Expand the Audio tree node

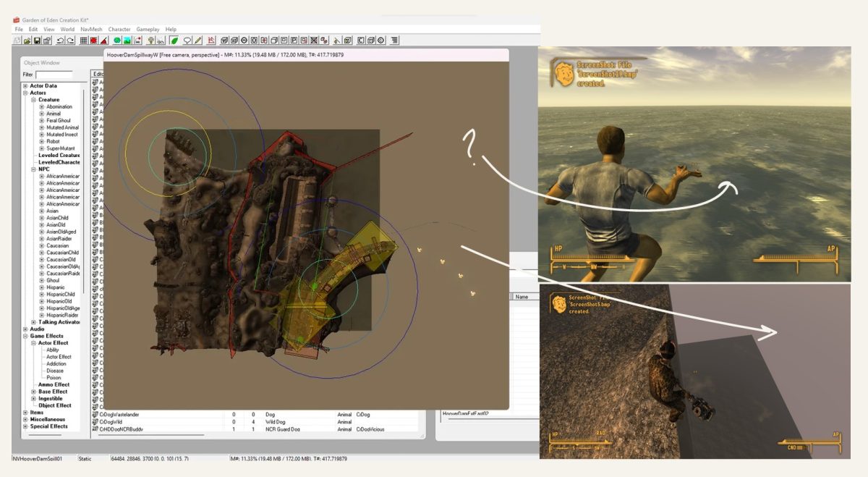point(26,329)
